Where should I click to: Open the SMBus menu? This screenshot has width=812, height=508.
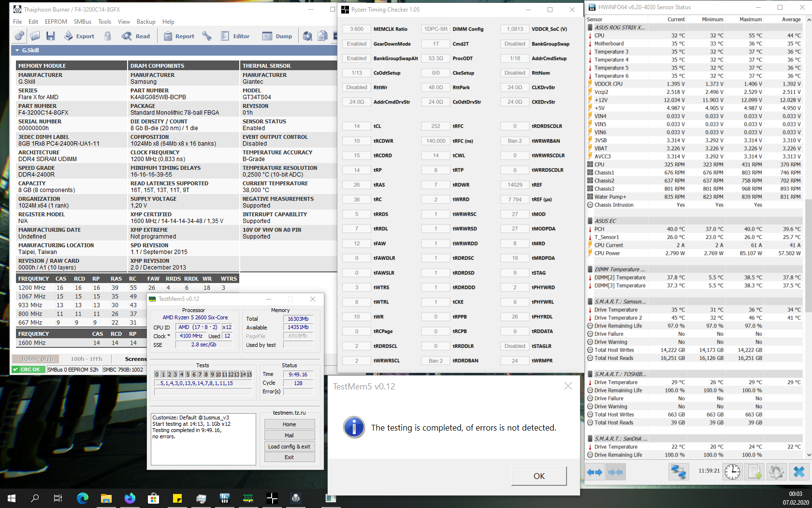click(83, 22)
